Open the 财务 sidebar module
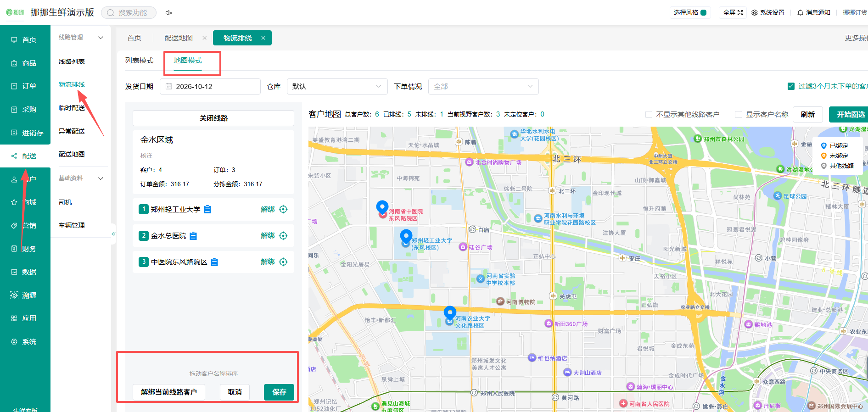Viewport: 868px width, 412px height. [x=25, y=249]
